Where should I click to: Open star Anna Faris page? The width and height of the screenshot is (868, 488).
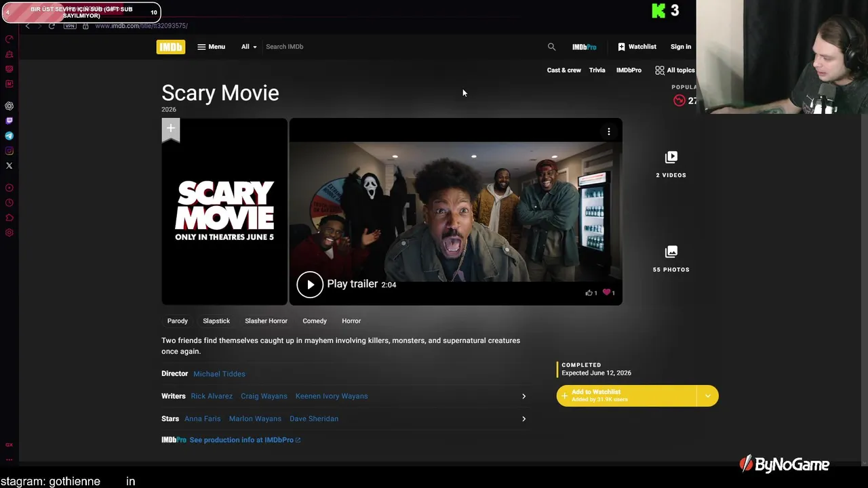click(x=202, y=419)
